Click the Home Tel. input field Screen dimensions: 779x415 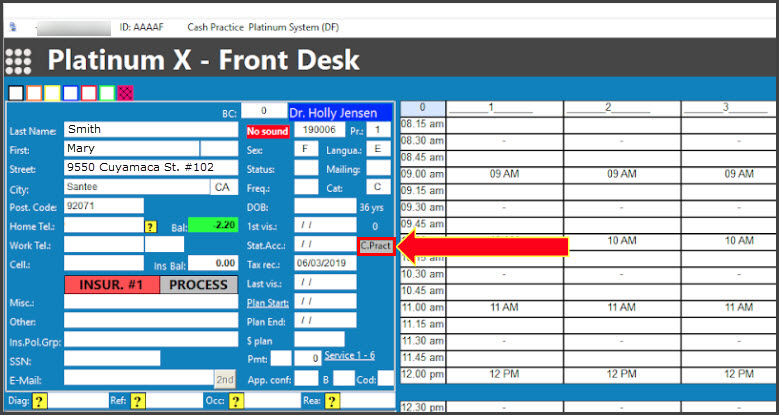104,225
